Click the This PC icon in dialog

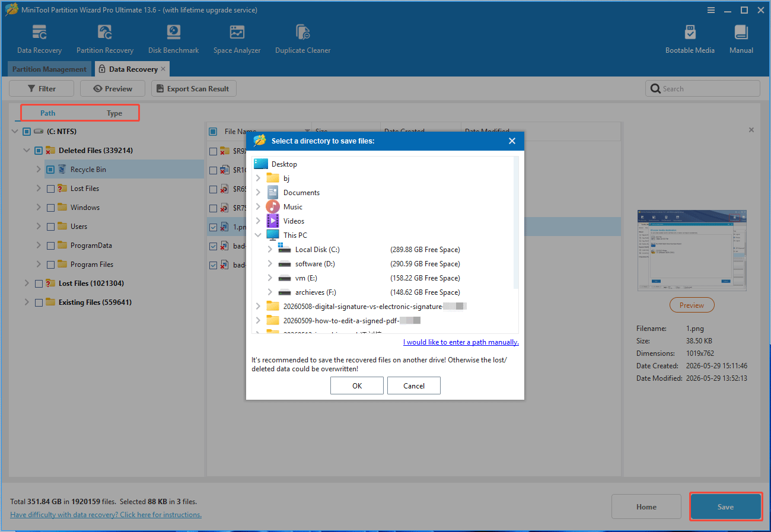[x=273, y=235]
